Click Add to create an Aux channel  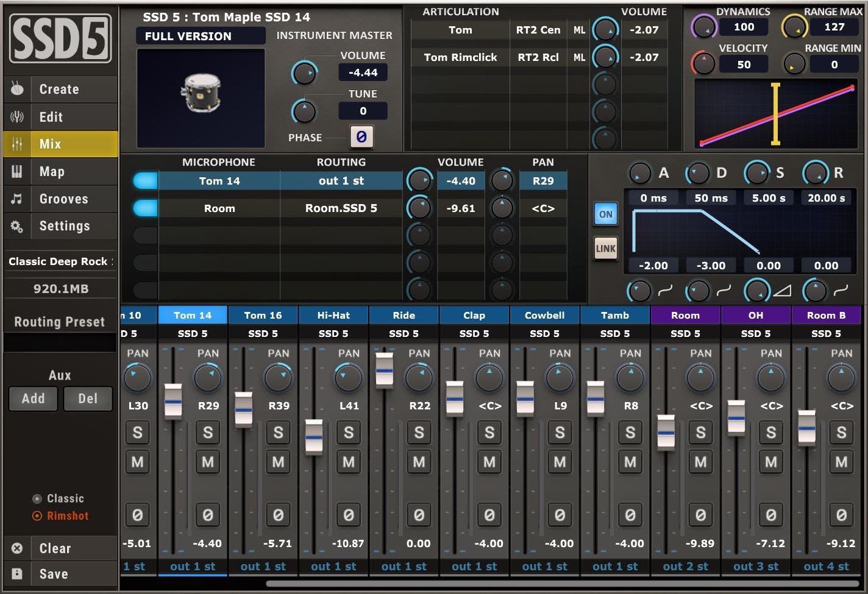33,398
